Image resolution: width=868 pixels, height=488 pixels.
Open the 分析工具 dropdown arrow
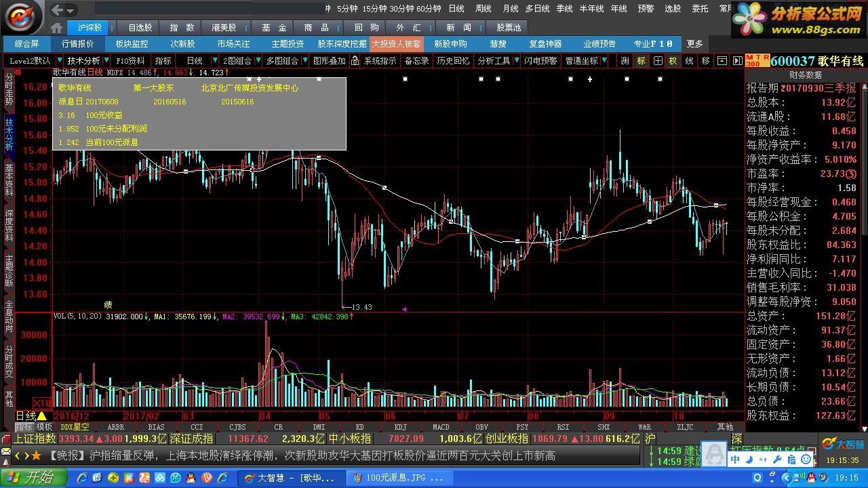515,60
